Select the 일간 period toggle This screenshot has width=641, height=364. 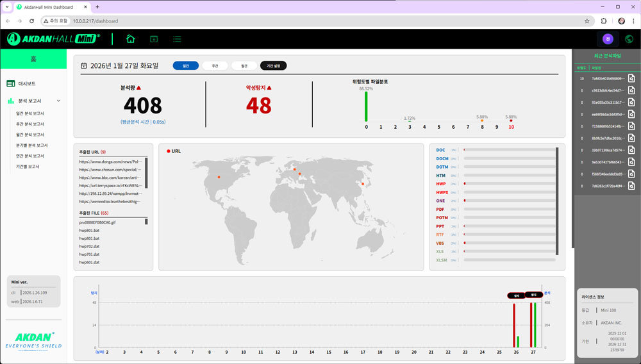185,65
